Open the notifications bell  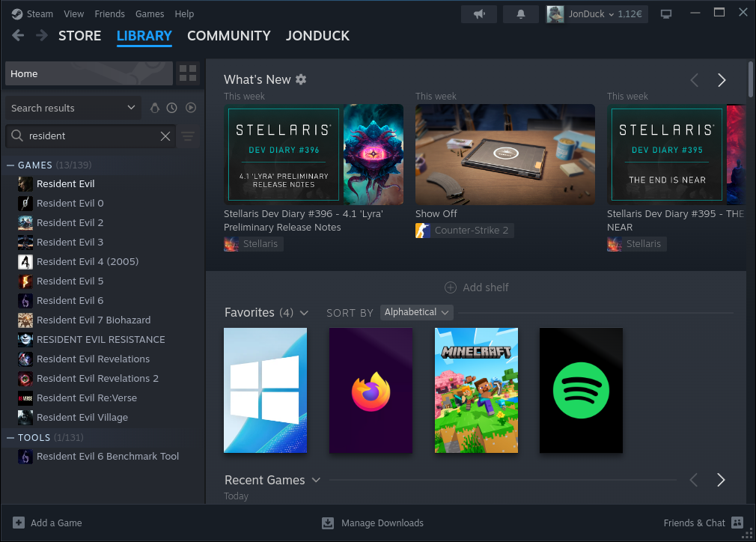click(521, 14)
